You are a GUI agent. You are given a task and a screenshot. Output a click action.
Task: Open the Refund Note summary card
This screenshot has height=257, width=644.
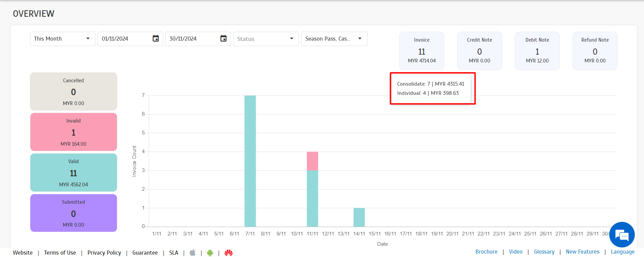[595, 51]
